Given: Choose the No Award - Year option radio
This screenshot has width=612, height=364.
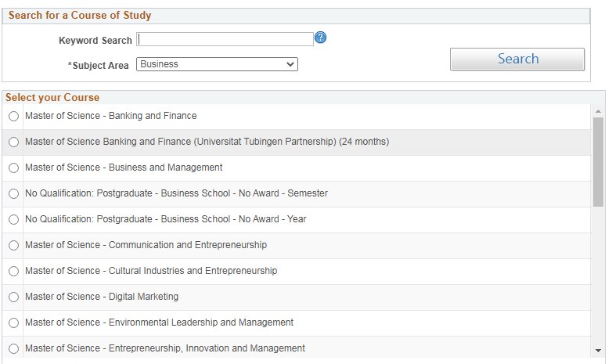Looking at the screenshot, I should [x=13, y=219].
